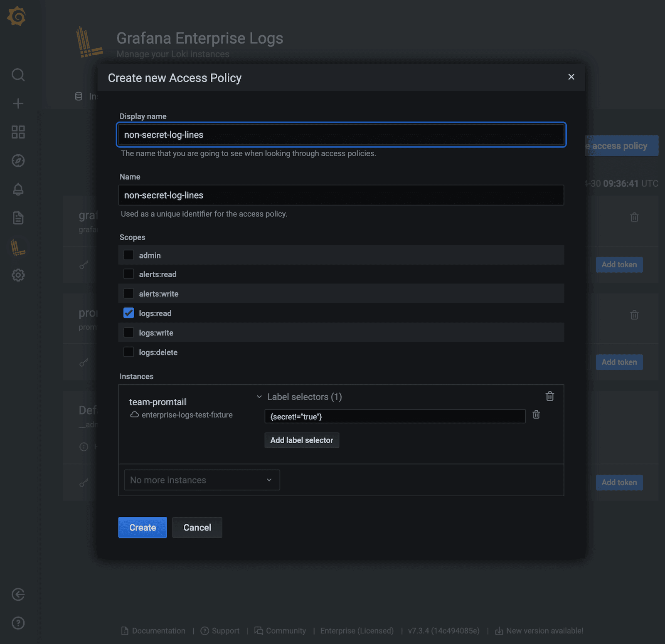Focus the Name input field
Screen dimensions: 665x644
(x=341, y=195)
